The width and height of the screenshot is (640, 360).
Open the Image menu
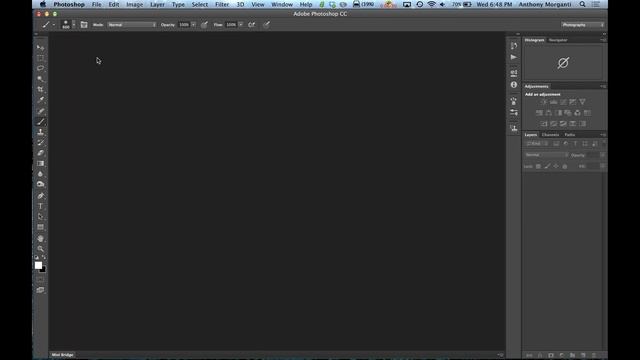pos(134,4)
